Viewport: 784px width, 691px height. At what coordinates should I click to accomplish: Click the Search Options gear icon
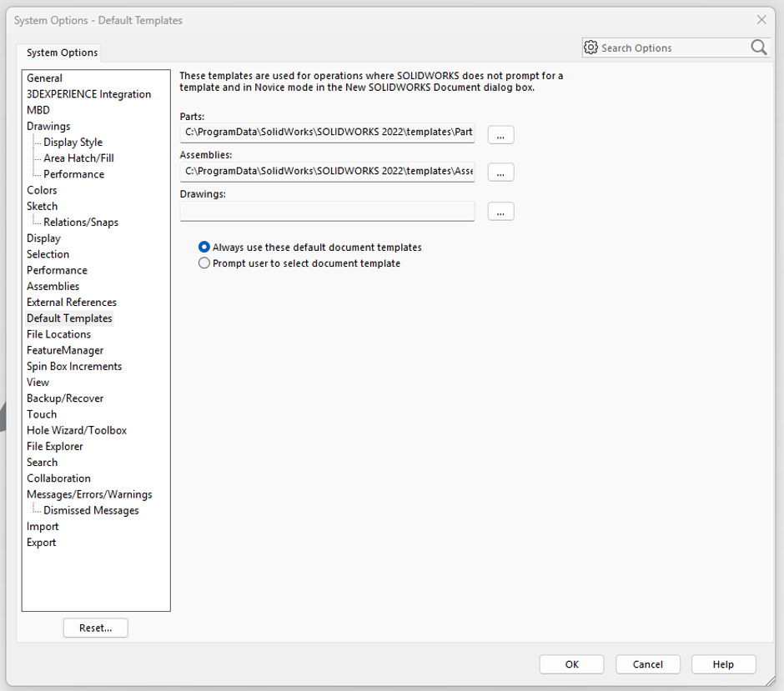[x=591, y=48]
